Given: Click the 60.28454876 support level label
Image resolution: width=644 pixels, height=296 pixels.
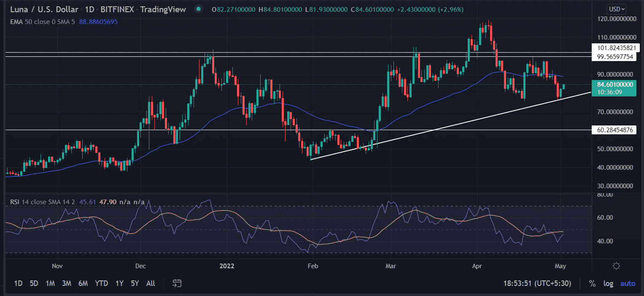Looking at the screenshot, I should click(613, 130).
